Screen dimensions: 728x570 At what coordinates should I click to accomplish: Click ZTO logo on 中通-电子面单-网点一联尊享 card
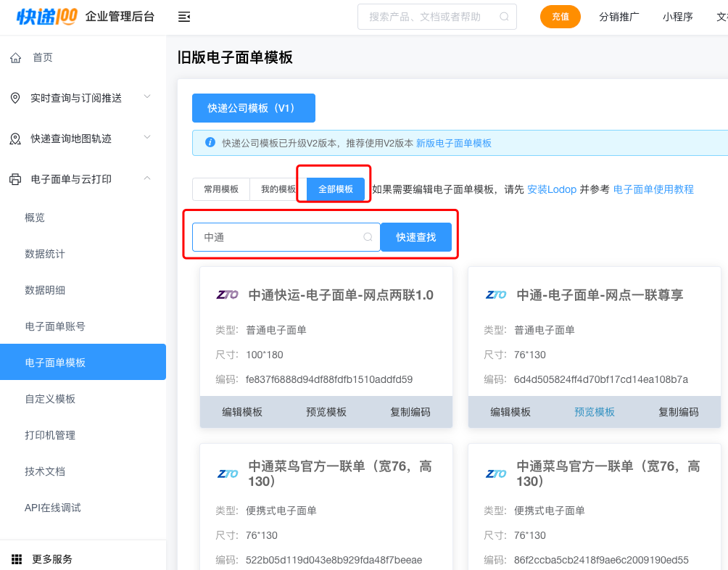click(x=496, y=294)
